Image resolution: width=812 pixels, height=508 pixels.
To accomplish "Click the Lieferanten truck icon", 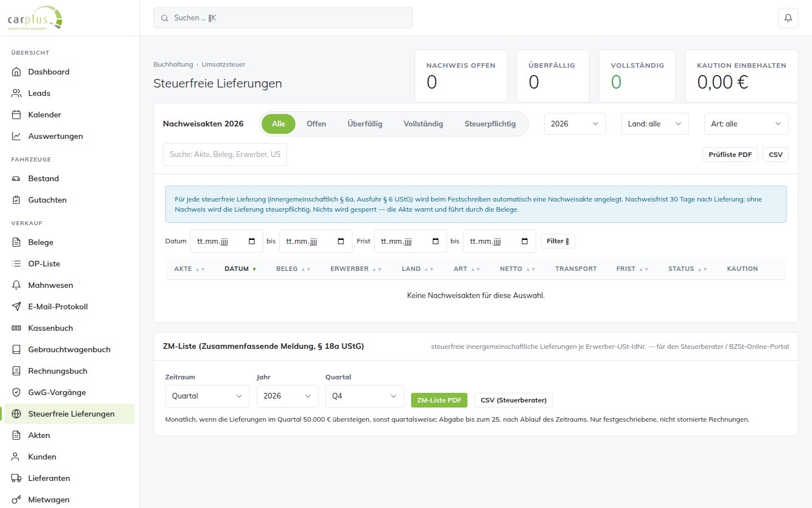I will tap(16, 478).
